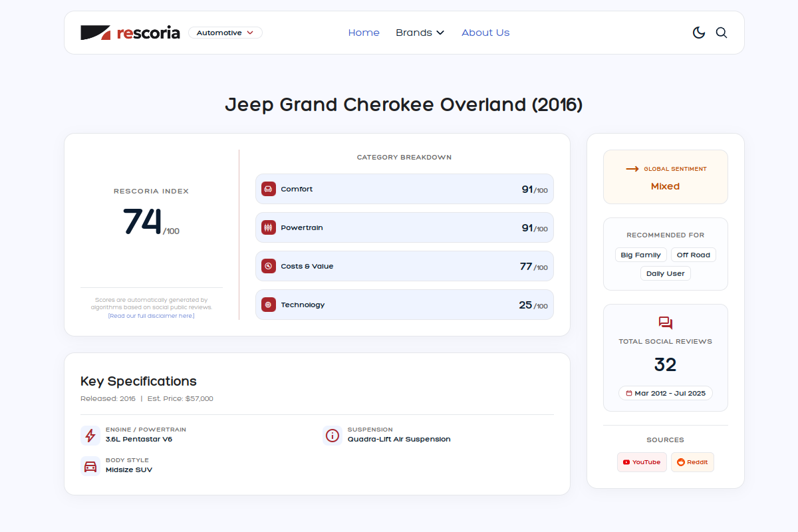The height and width of the screenshot is (532, 798).
Task: Select the Daily User tag
Action: (x=666, y=273)
